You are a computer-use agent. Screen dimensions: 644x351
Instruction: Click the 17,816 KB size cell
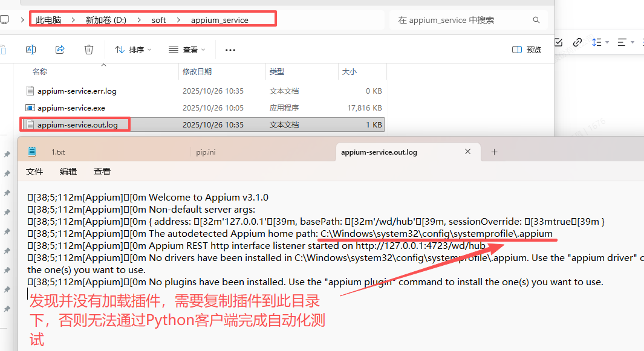pyautogui.click(x=365, y=108)
